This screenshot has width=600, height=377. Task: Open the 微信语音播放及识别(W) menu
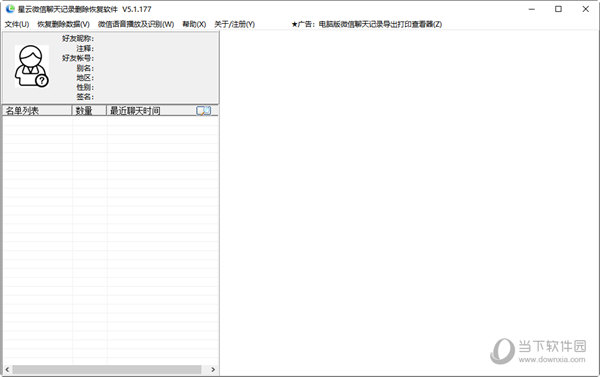click(136, 24)
